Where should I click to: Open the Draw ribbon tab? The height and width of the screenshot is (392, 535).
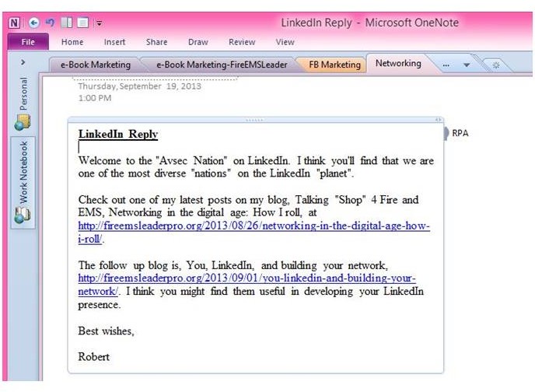[x=198, y=42]
